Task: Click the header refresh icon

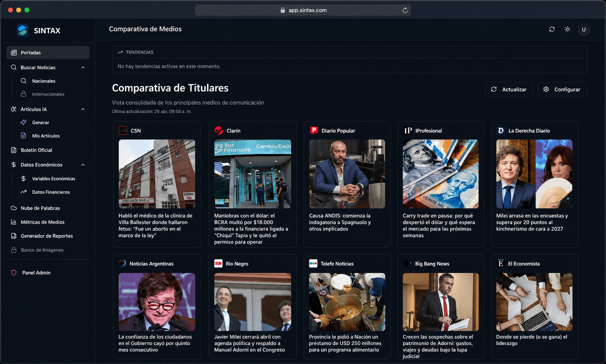Action: tap(552, 29)
